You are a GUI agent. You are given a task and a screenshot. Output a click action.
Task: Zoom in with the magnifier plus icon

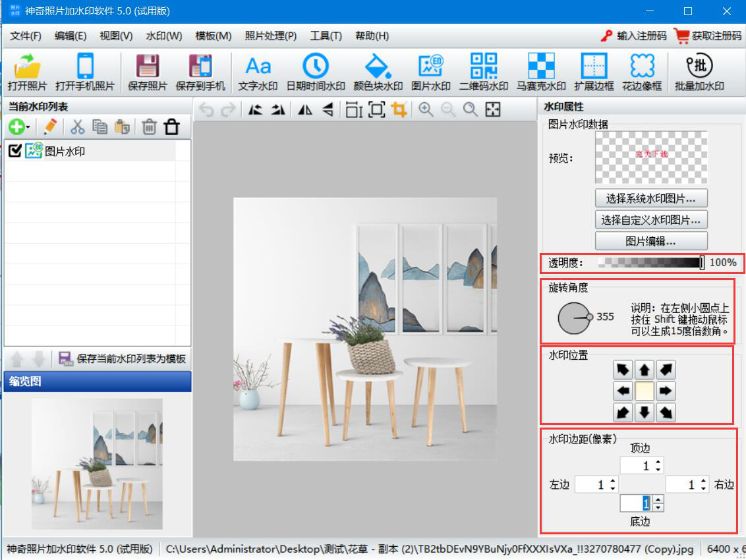426,110
